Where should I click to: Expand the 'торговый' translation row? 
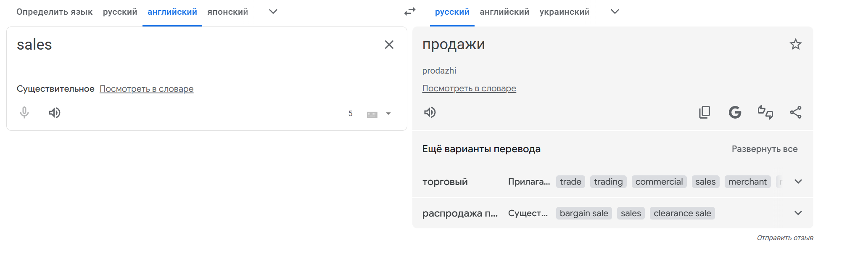coord(798,182)
